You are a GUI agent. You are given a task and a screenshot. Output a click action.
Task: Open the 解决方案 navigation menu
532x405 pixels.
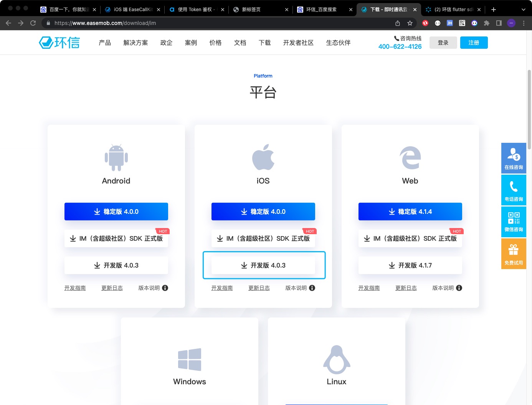point(135,43)
